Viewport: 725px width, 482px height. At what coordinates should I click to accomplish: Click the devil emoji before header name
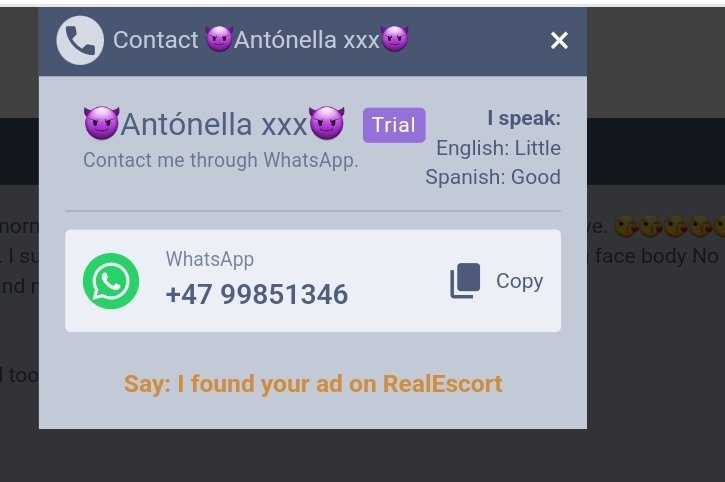pyautogui.click(x=219, y=39)
